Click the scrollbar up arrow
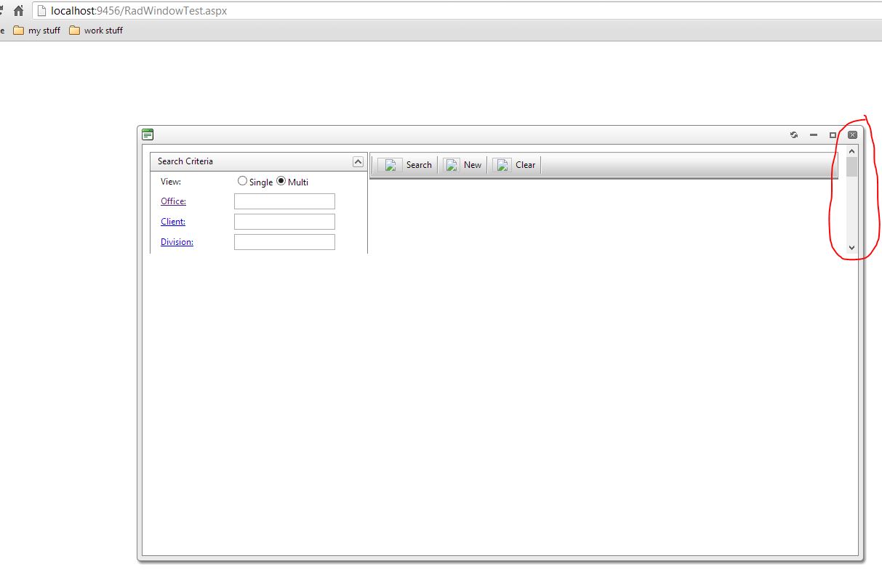Screen dimensions: 882x588 pos(851,151)
